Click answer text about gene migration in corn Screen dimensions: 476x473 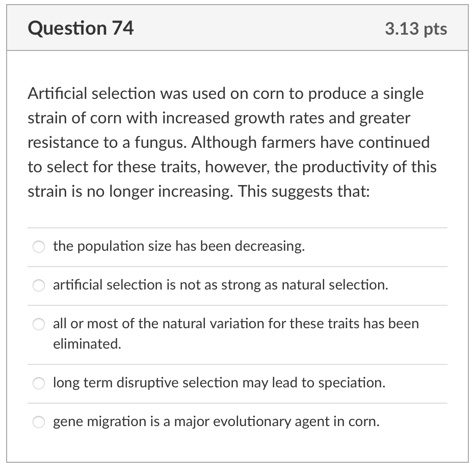pos(215,422)
